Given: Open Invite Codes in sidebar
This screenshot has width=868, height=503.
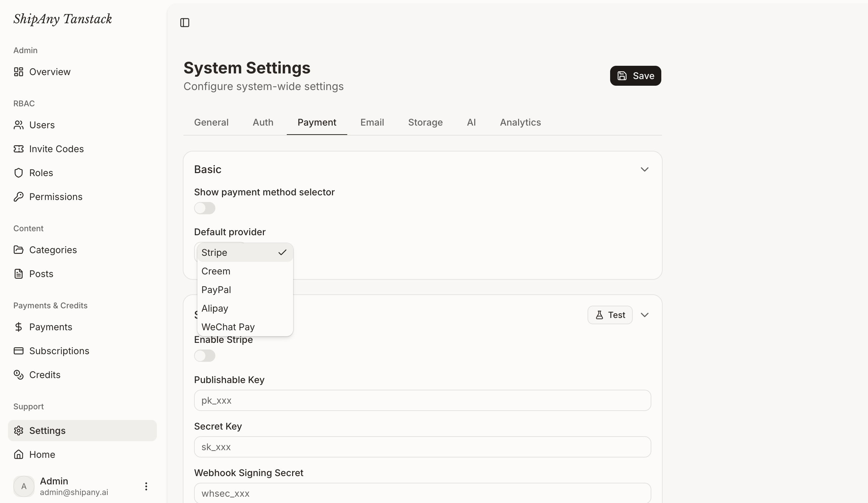Looking at the screenshot, I should pos(82,149).
